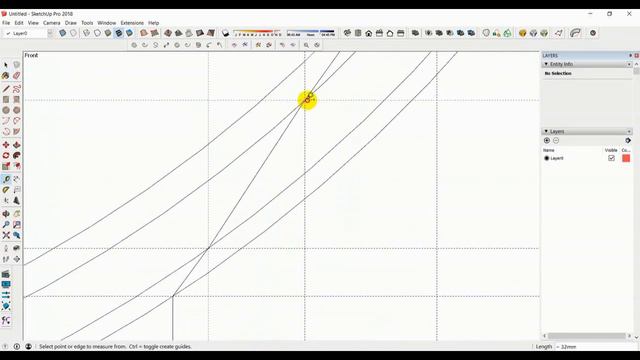The image size is (640, 360).
Task: Select the Scale tool
Action: point(6,166)
